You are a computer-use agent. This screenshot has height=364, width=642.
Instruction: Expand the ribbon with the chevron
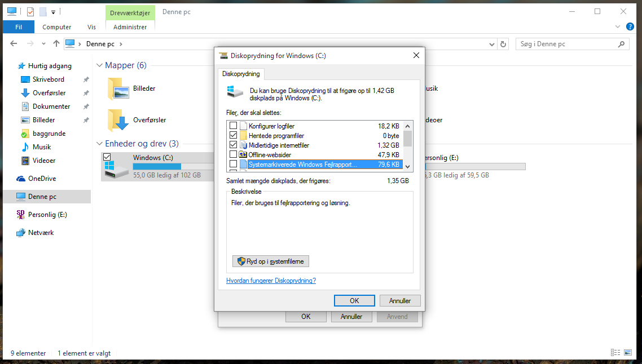tap(617, 26)
